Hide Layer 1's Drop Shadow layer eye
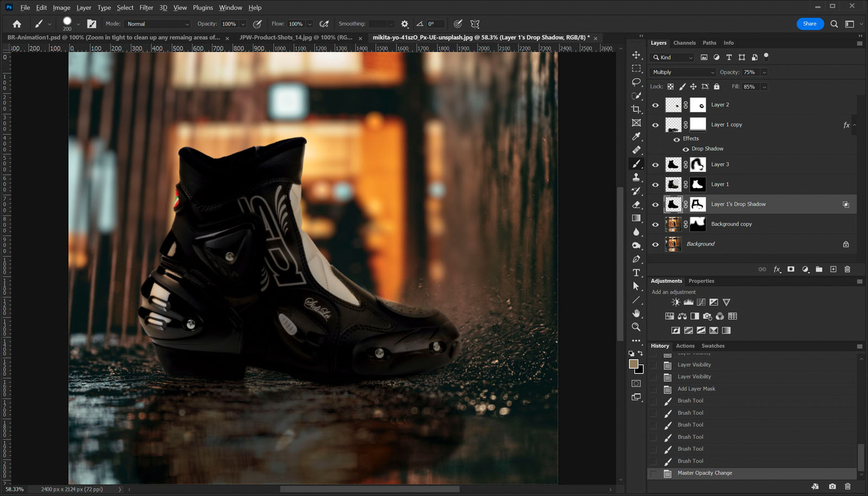The width and height of the screenshot is (868, 496). click(655, 205)
